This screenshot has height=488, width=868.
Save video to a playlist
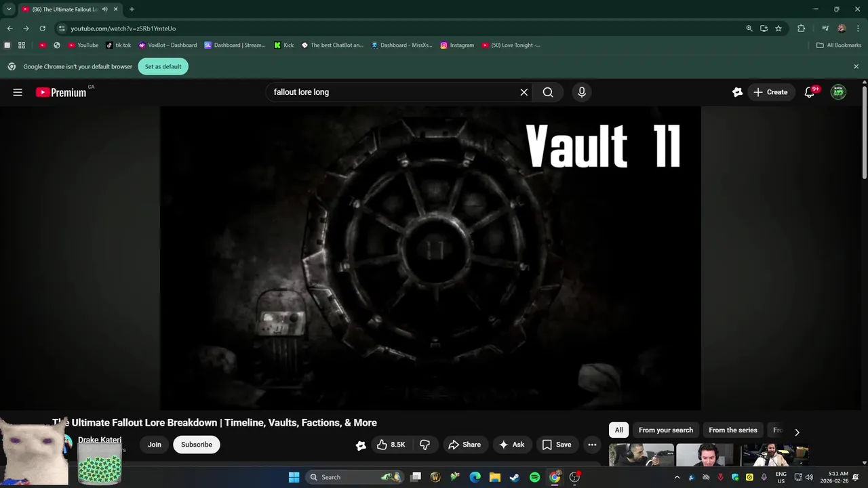point(557,445)
